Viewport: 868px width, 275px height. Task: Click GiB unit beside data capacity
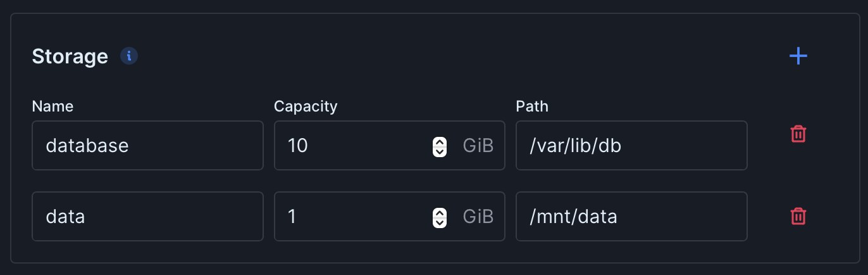[478, 217]
